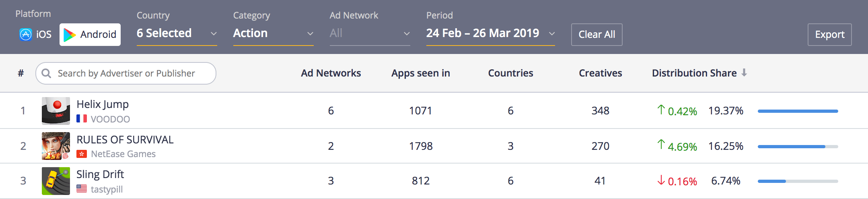Click the Export button
The height and width of the screenshot is (199, 868).
829,35
